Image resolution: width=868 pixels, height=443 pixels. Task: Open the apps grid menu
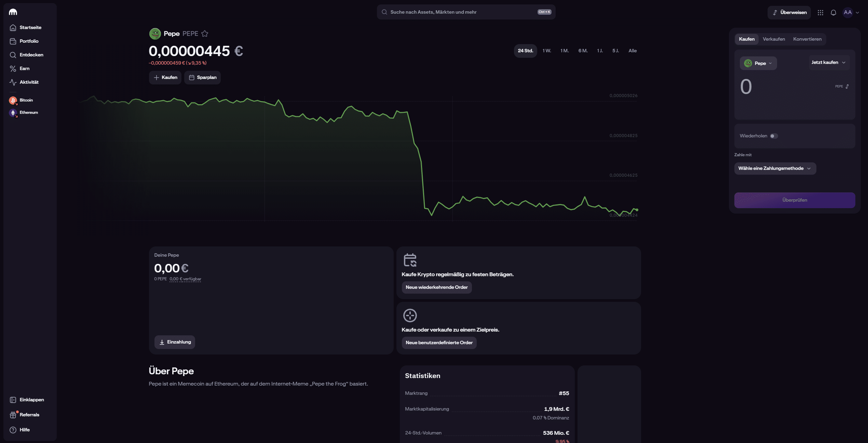click(x=820, y=13)
